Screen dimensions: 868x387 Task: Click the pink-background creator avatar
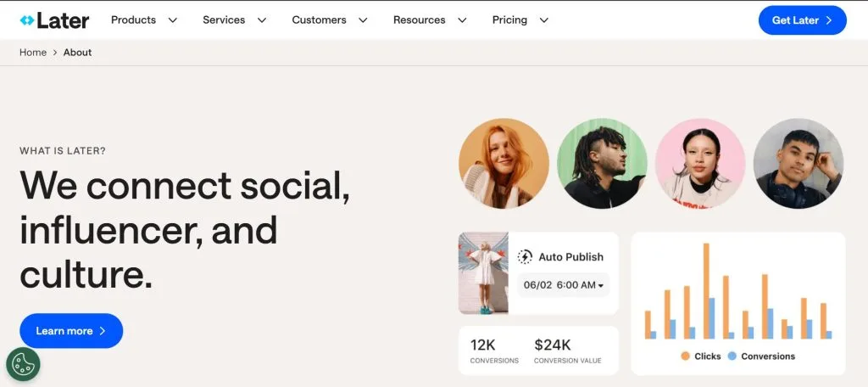[700, 164]
